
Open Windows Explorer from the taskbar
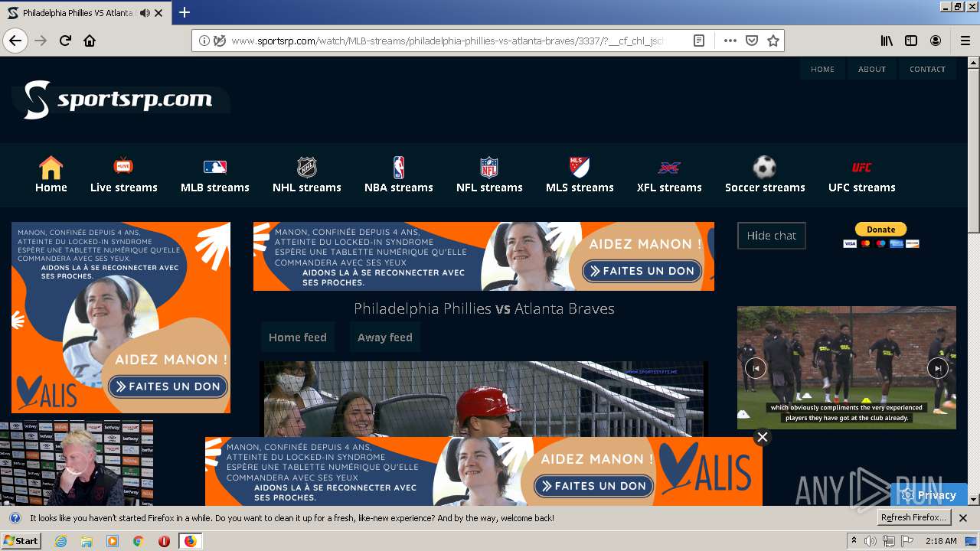point(87,541)
